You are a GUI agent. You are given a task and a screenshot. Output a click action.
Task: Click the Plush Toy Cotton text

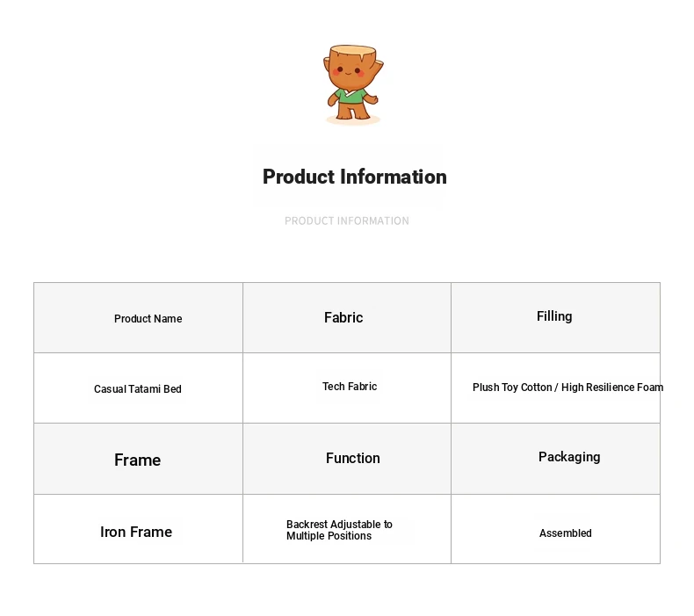[x=512, y=388]
